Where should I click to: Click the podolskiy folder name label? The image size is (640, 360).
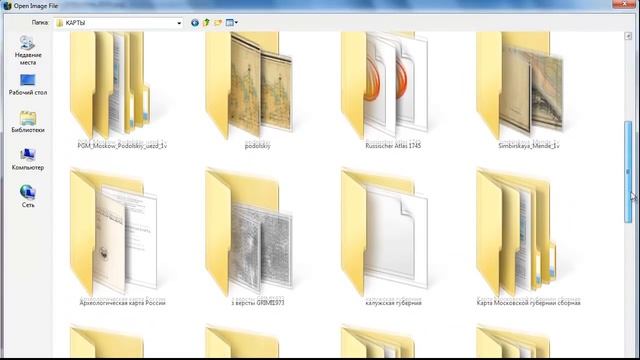click(258, 145)
